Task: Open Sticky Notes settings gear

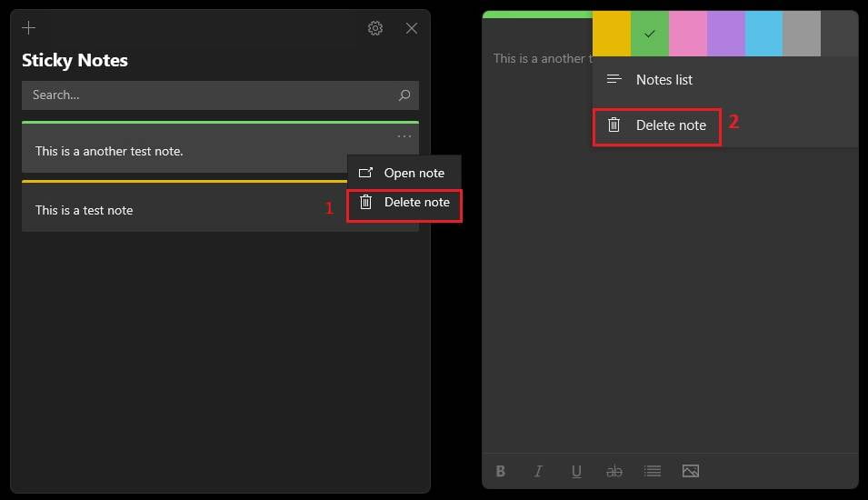Action: (375, 28)
